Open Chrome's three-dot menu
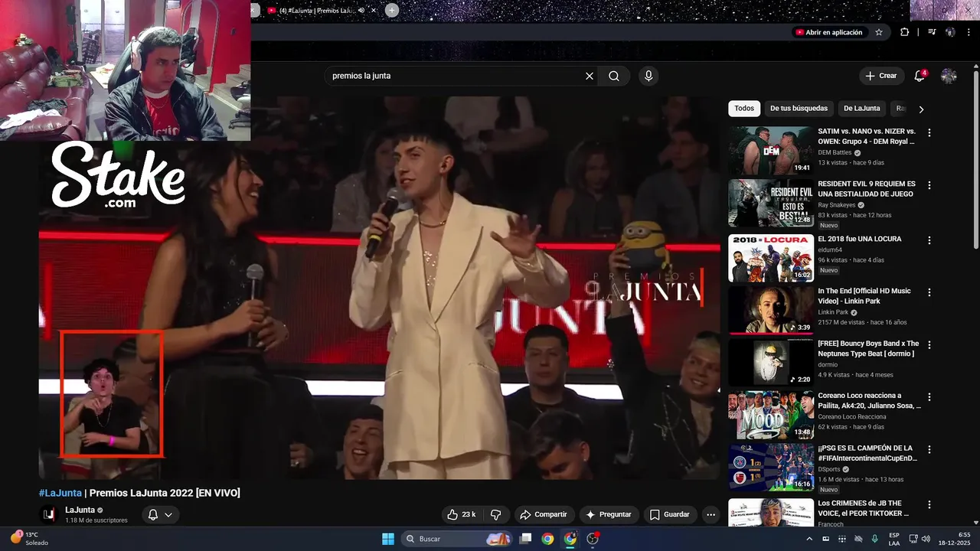Image resolution: width=980 pixels, height=551 pixels. pos(969,32)
